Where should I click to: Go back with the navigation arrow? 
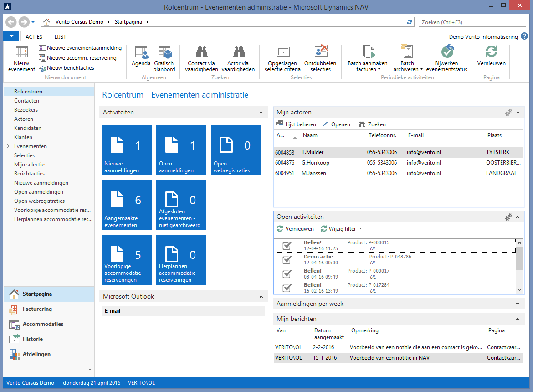(11, 22)
